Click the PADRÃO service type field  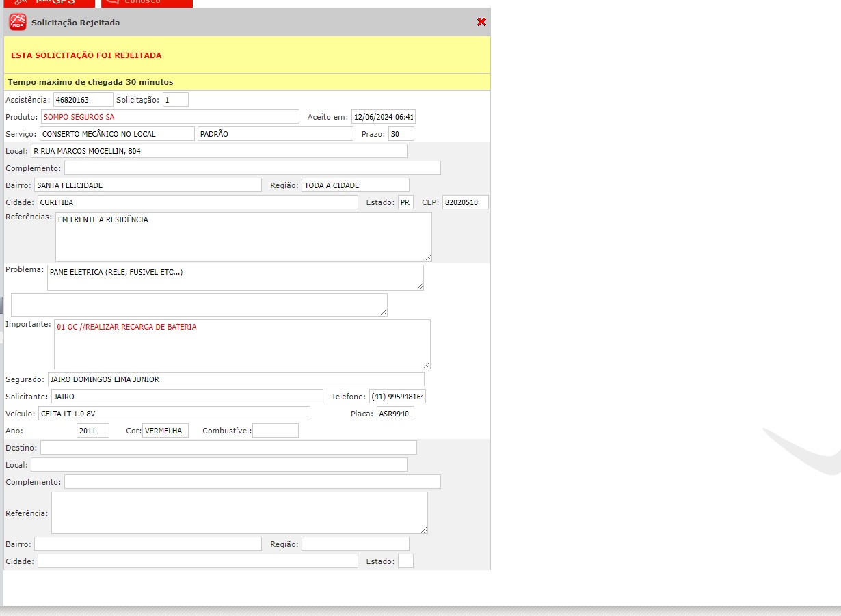[275, 134]
